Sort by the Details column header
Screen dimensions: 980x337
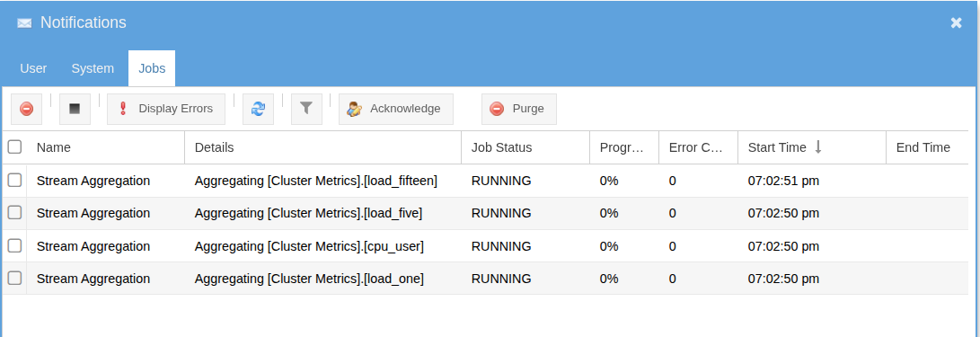coord(323,147)
